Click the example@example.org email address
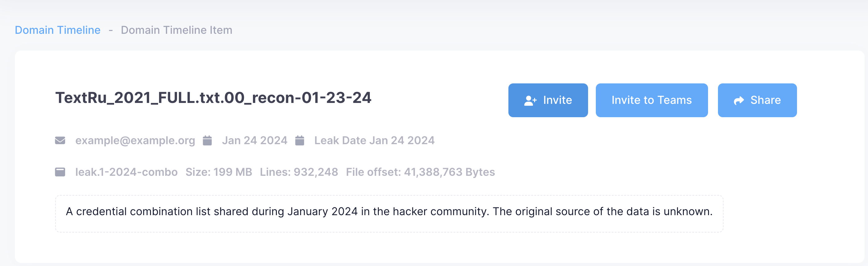The height and width of the screenshot is (266, 868). [x=135, y=140]
